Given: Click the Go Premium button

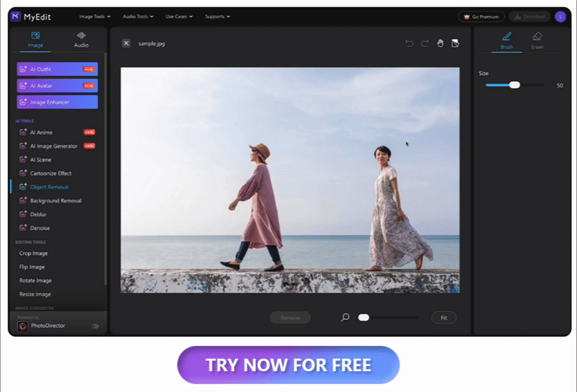Looking at the screenshot, I should pos(481,17).
